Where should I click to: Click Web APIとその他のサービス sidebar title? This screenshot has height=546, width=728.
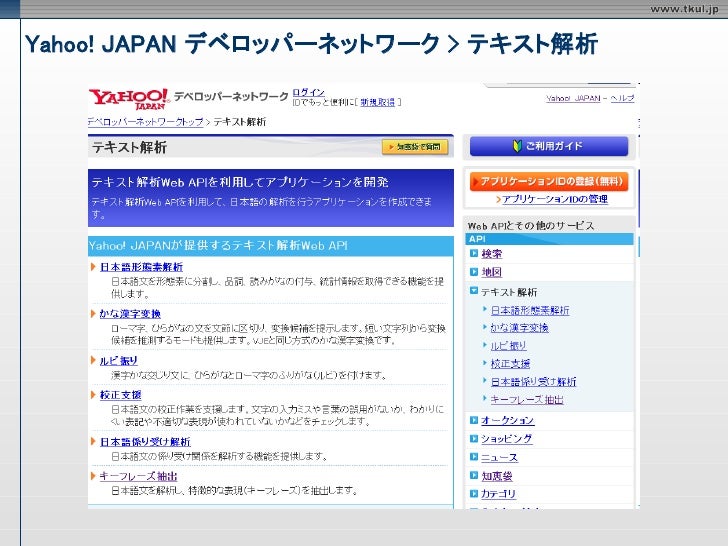click(x=531, y=226)
